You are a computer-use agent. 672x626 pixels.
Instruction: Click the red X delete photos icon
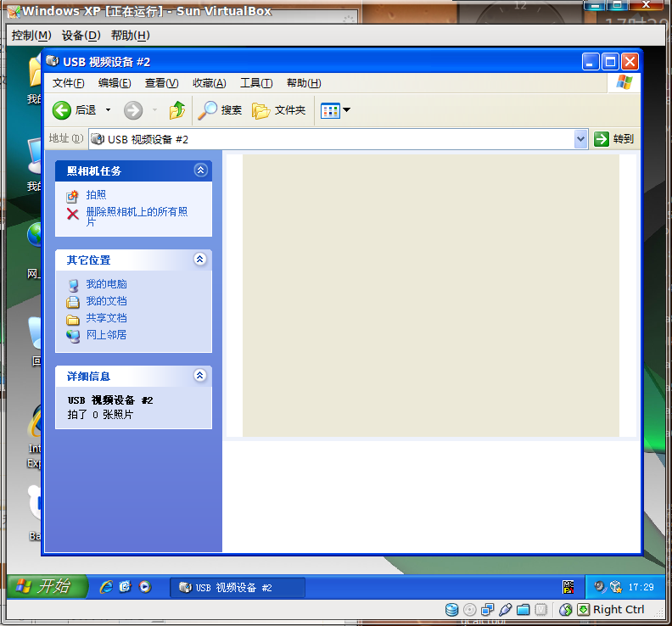73,214
